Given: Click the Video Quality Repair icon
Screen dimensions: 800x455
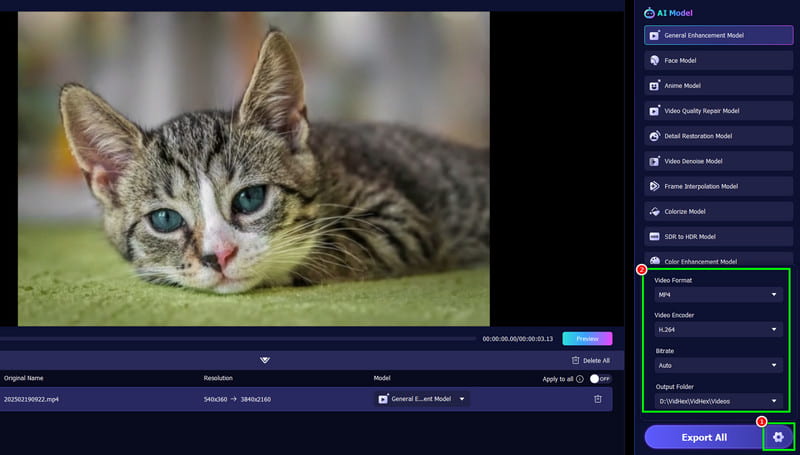Looking at the screenshot, I should click(x=654, y=111).
